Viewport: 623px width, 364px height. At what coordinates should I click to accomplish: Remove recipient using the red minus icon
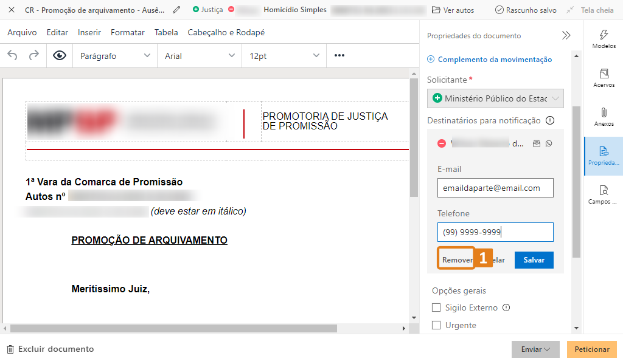pos(441,143)
